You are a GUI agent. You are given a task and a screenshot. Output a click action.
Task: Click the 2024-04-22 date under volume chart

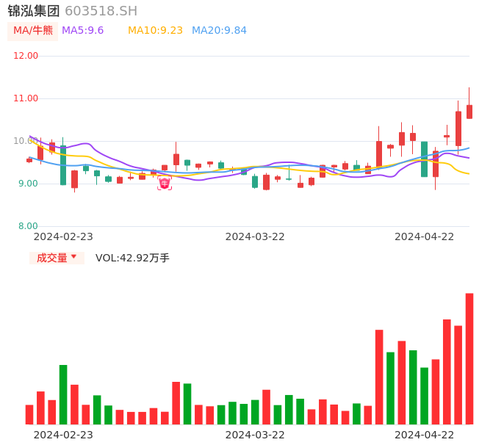[425, 435]
